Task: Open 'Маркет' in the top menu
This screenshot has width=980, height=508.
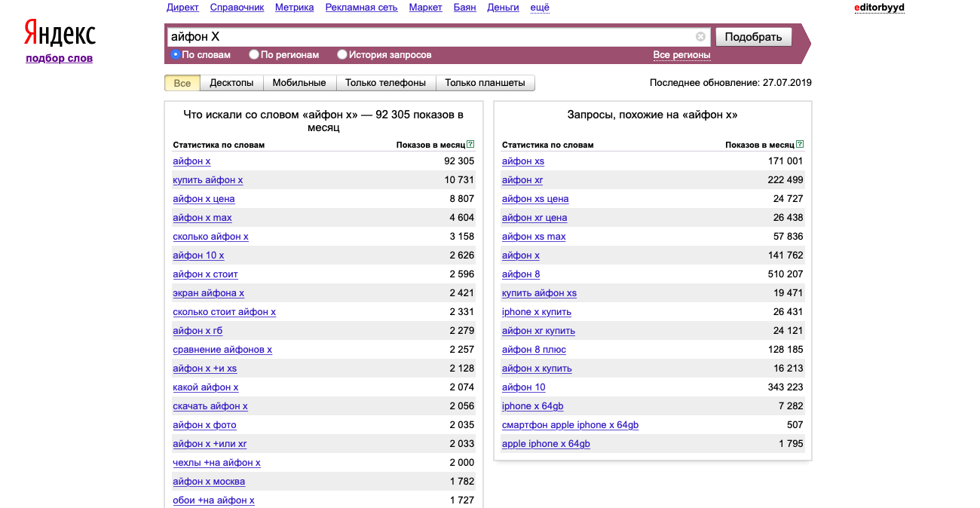Action: pyautogui.click(x=426, y=8)
